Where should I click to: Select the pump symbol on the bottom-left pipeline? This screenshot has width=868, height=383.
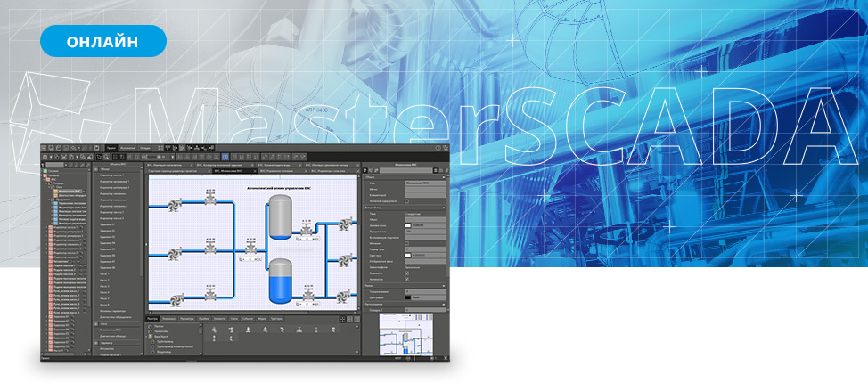click(176, 299)
